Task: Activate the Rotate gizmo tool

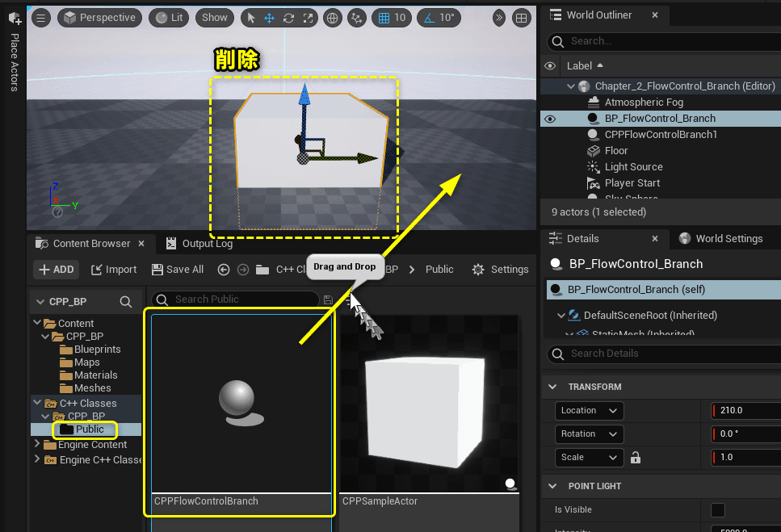Action: 288,19
